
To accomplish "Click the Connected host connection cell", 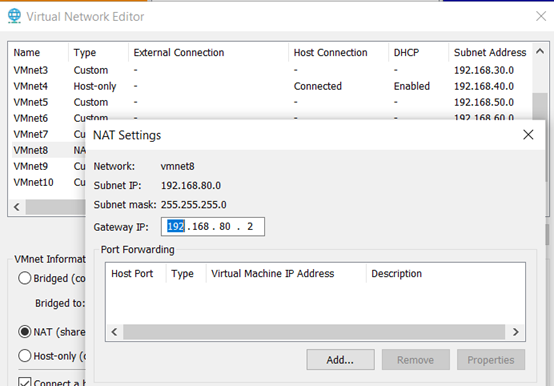I will pos(317,86).
